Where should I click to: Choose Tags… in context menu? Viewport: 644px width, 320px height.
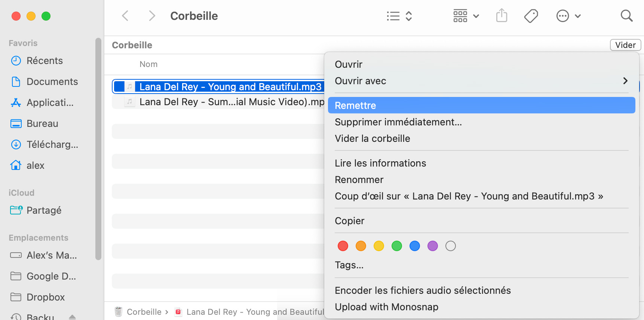482,265
